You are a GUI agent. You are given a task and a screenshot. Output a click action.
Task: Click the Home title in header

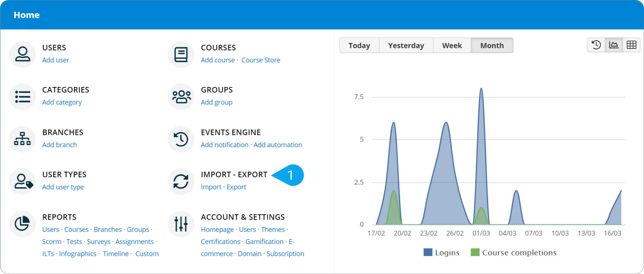tap(27, 15)
